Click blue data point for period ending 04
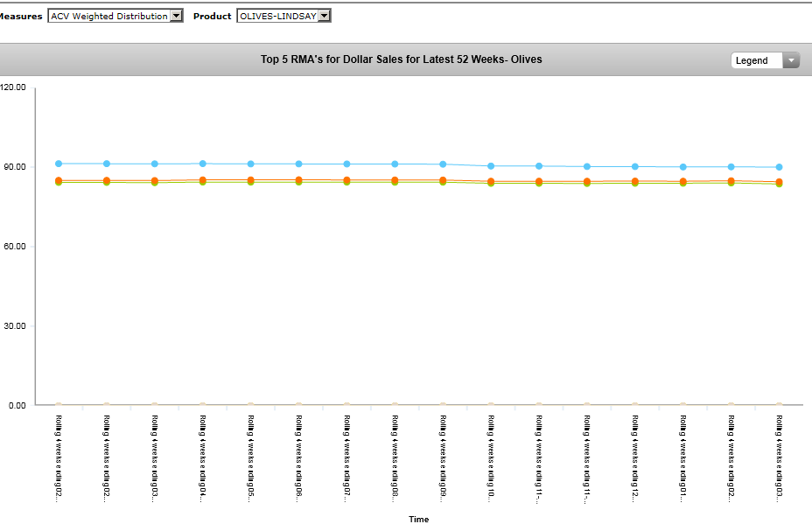 (x=203, y=164)
